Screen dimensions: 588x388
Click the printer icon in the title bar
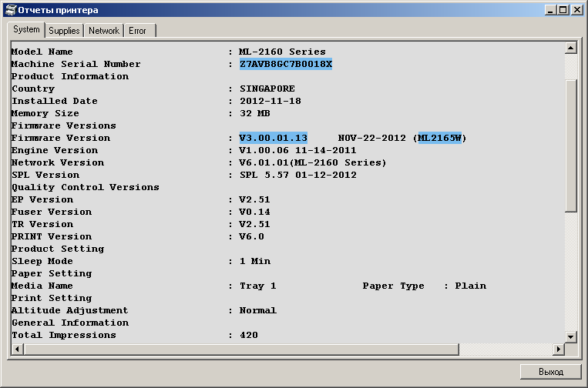point(12,10)
